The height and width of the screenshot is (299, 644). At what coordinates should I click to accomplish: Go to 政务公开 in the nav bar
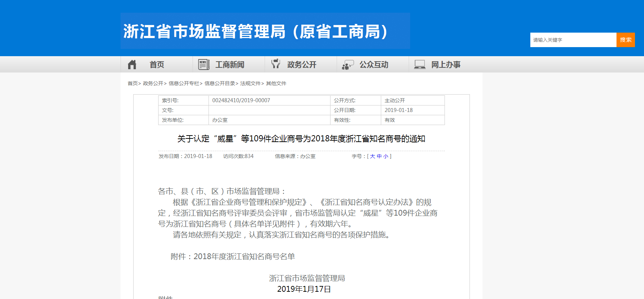pos(302,65)
